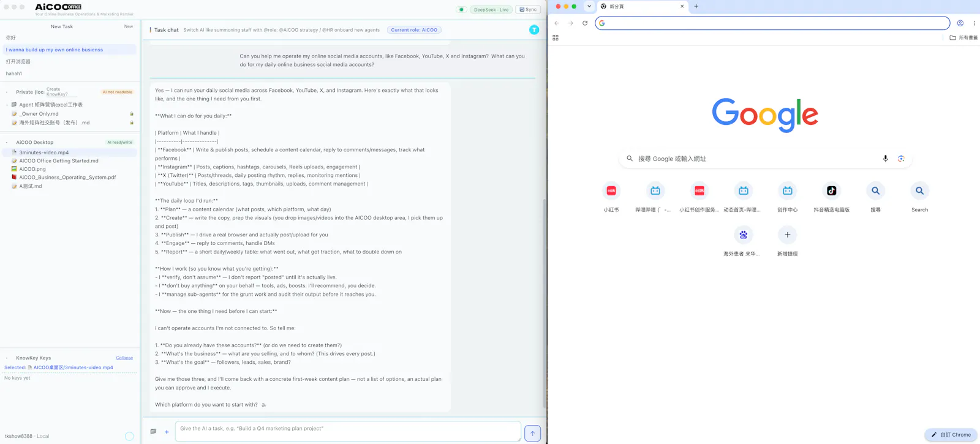Open the Chrome three-dot menu
This screenshot has width=980, height=444.
pyautogui.click(x=974, y=23)
